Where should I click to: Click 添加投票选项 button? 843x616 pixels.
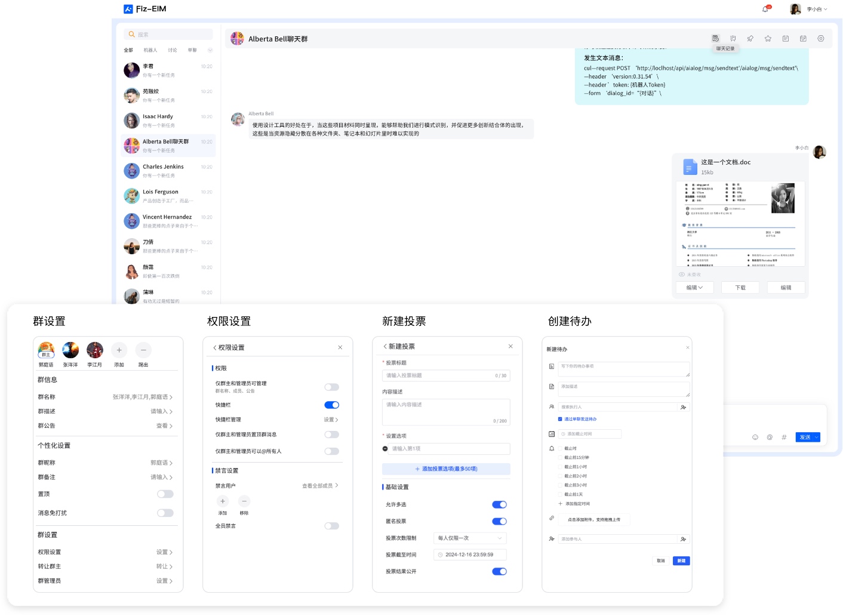(x=446, y=469)
